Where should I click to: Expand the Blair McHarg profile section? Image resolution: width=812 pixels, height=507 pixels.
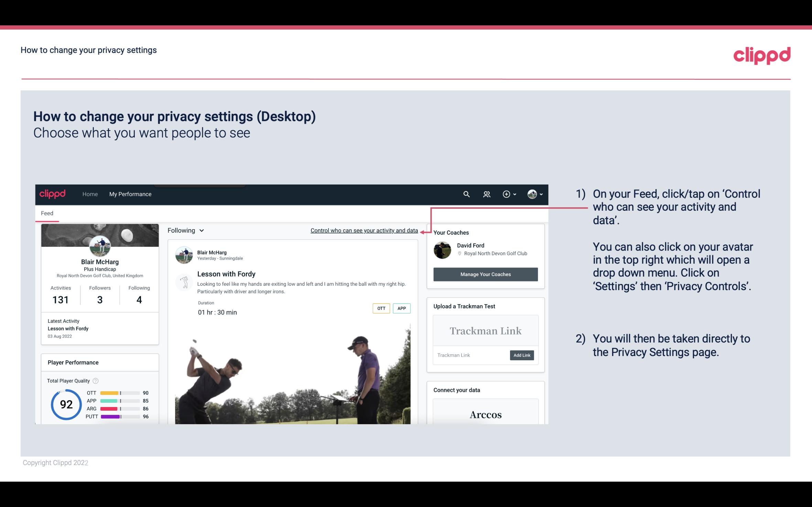click(99, 262)
